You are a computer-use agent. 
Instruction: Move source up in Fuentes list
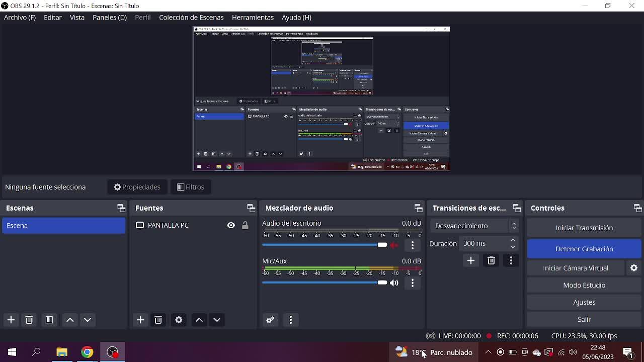coord(199,320)
